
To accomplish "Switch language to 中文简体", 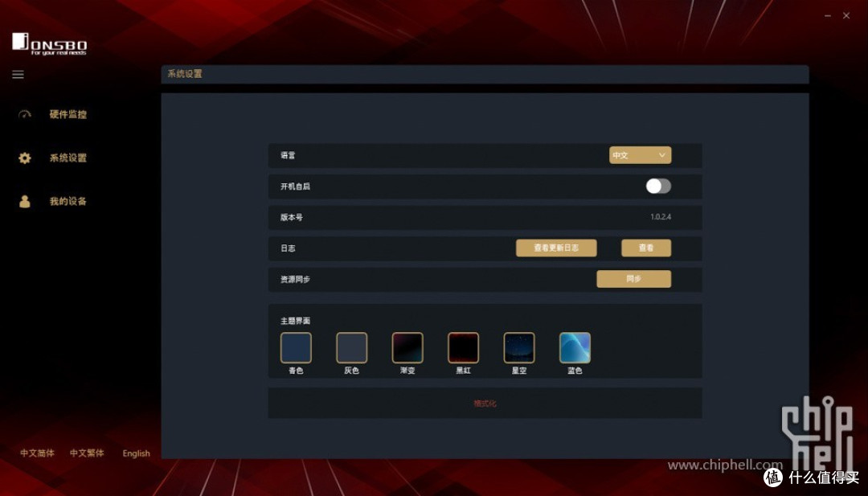I will click(x=37, y=453).
